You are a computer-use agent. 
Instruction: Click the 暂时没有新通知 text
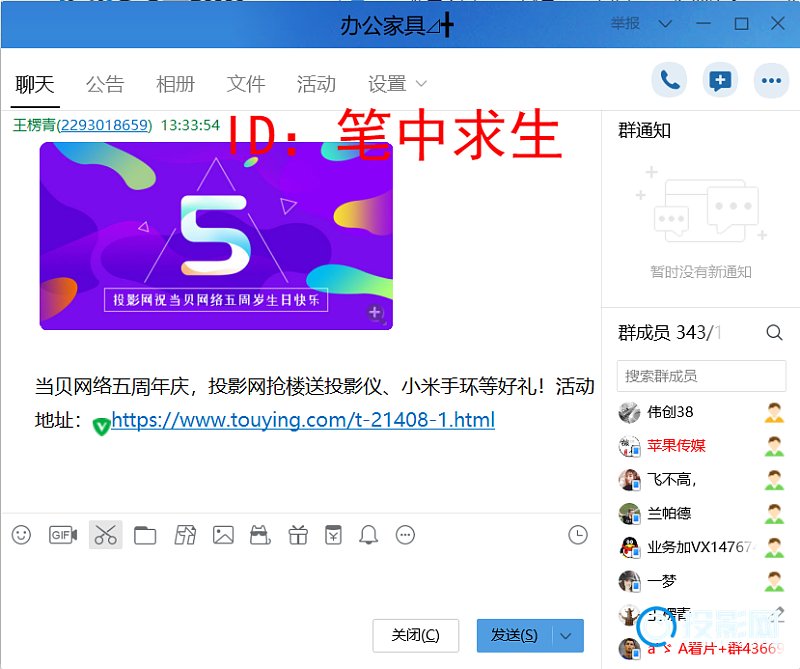coord(701,272)
